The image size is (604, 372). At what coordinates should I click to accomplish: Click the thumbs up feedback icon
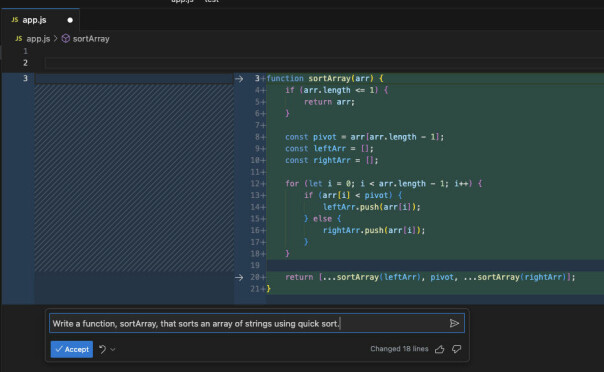click(440, 349)
